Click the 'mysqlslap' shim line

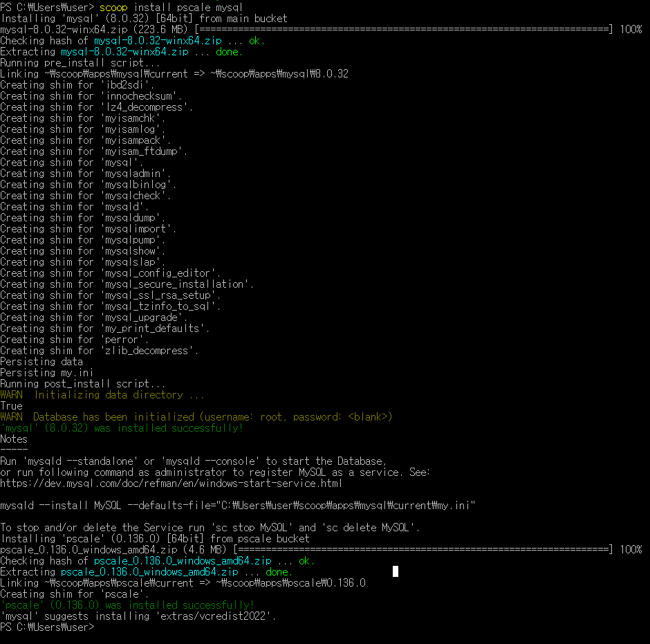coord(82,262)
